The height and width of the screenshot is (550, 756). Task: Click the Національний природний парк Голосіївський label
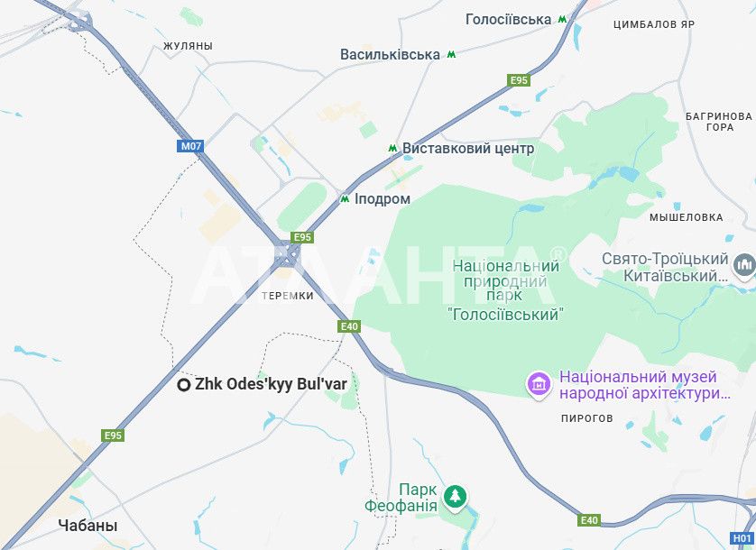[x=505, y=290]
